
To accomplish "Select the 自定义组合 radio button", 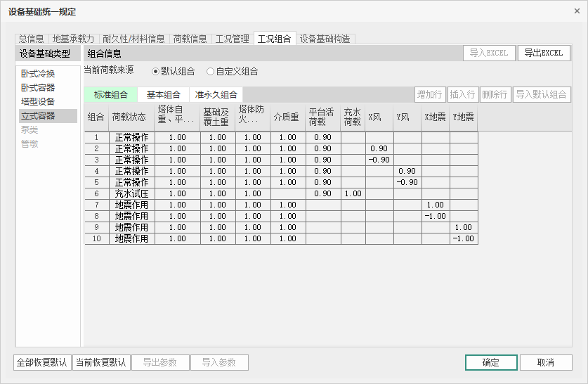I will 233,71.
